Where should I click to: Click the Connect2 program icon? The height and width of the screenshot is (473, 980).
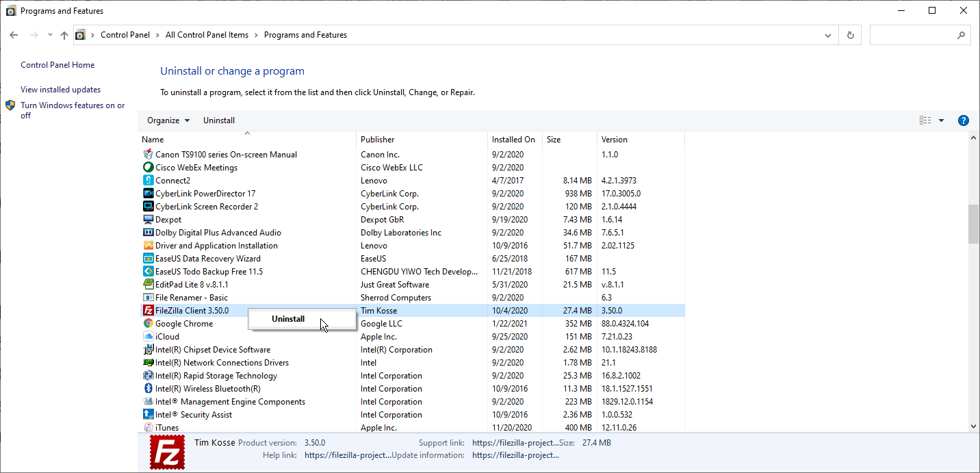click(x=148, y=181)
